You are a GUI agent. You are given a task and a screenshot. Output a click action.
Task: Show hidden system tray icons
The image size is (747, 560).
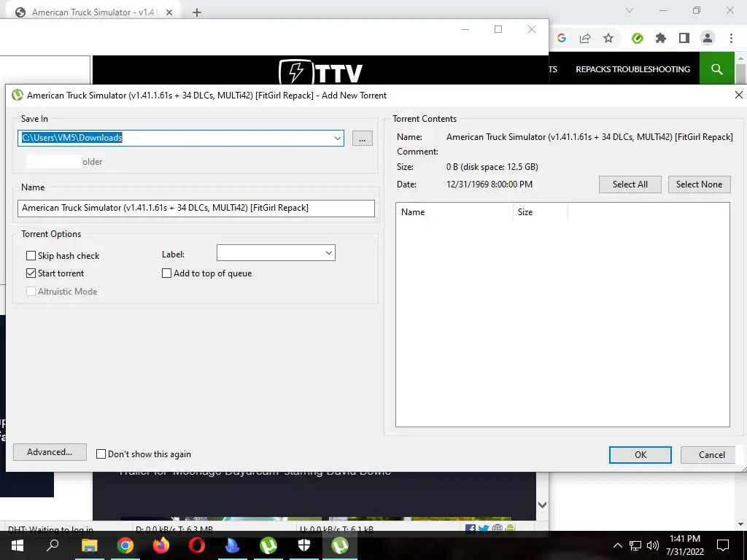coord(617,545)
